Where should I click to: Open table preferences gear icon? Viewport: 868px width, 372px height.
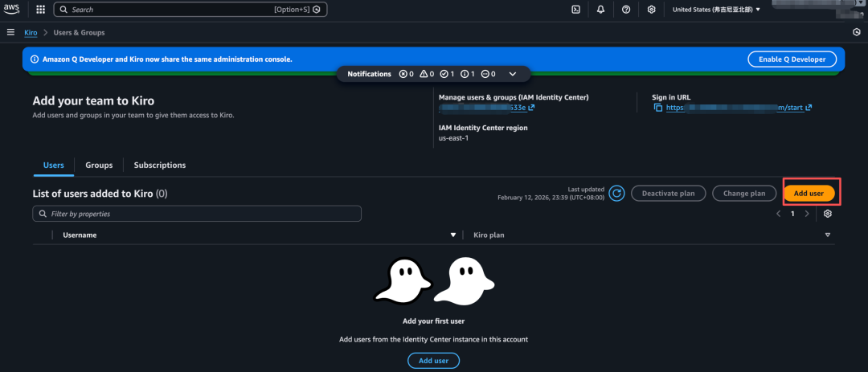point(828,214)
